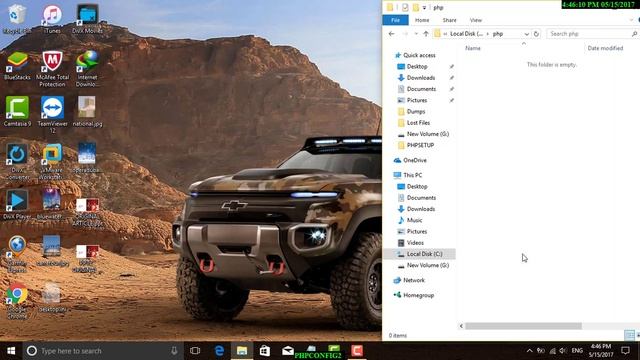640x360 pixels.
Task: Expand the address bar history dropdown
Action: point(527,34)
